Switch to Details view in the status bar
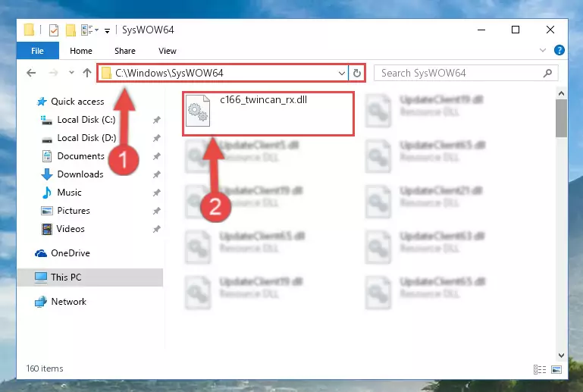Screen dimensions: 583x392 tap(540, 369)
